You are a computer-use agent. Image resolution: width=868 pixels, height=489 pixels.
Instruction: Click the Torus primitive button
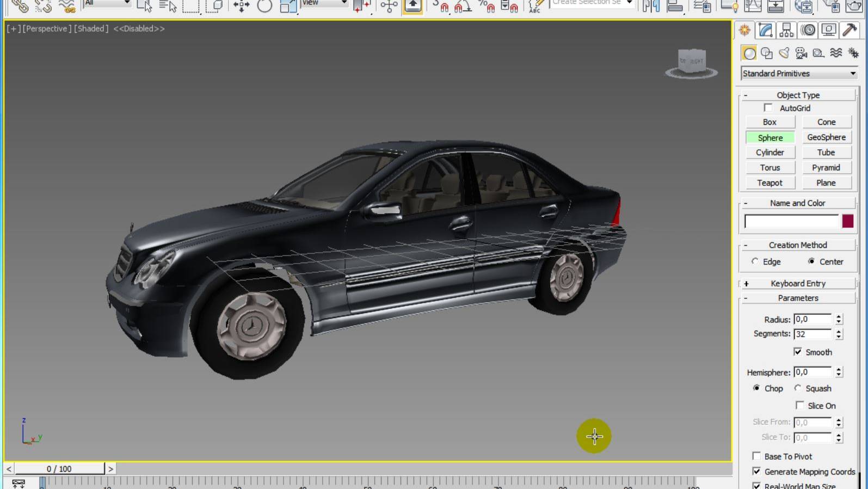[770, 168]
